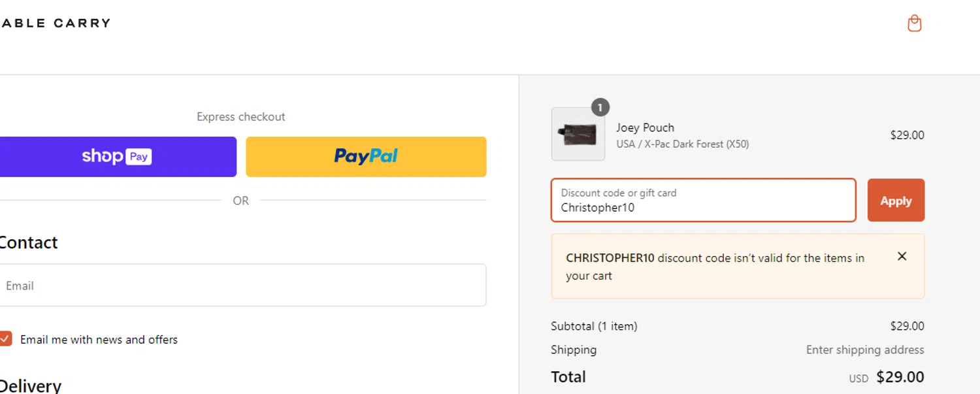Click the Contact section heading

[x=29, y=242]
